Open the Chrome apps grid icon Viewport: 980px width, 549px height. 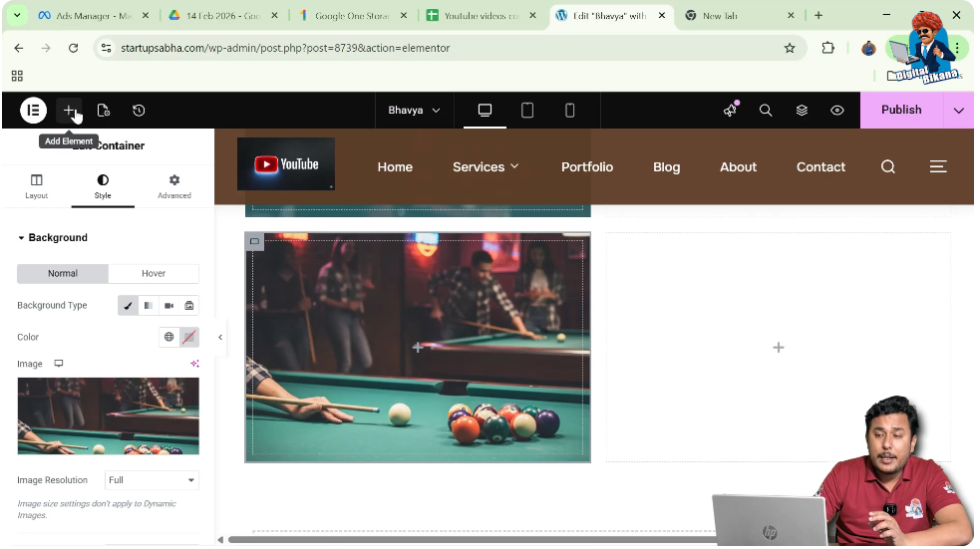pos(17,76)
